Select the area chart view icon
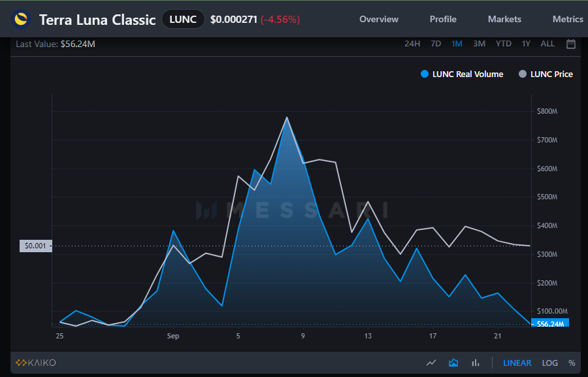Screen dimensions: 588x377 453,363
